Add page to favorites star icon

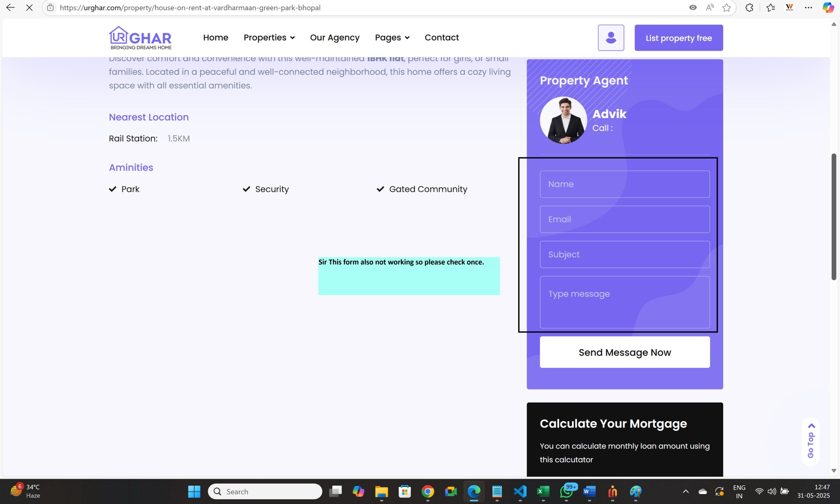click(726, 8)
